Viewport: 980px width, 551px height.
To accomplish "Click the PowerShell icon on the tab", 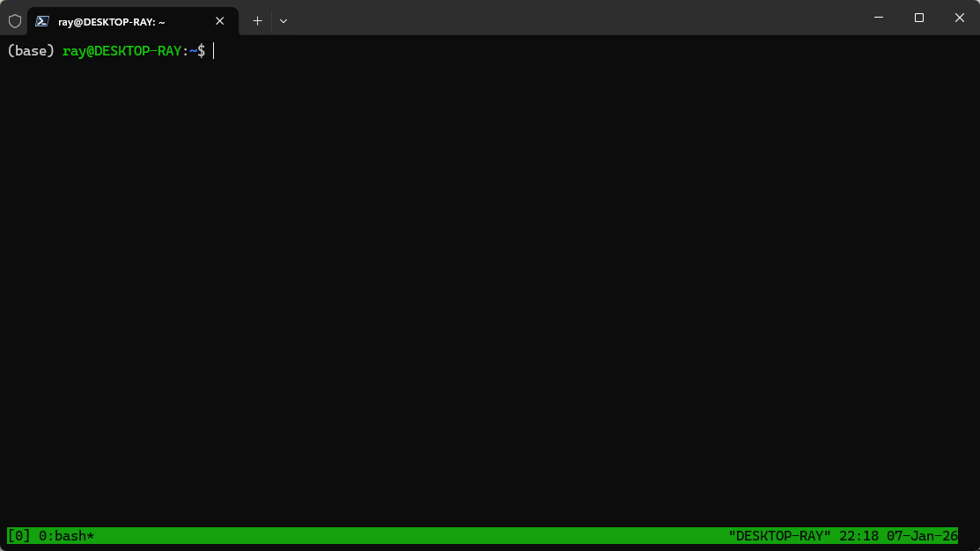I will click(42, 20).
